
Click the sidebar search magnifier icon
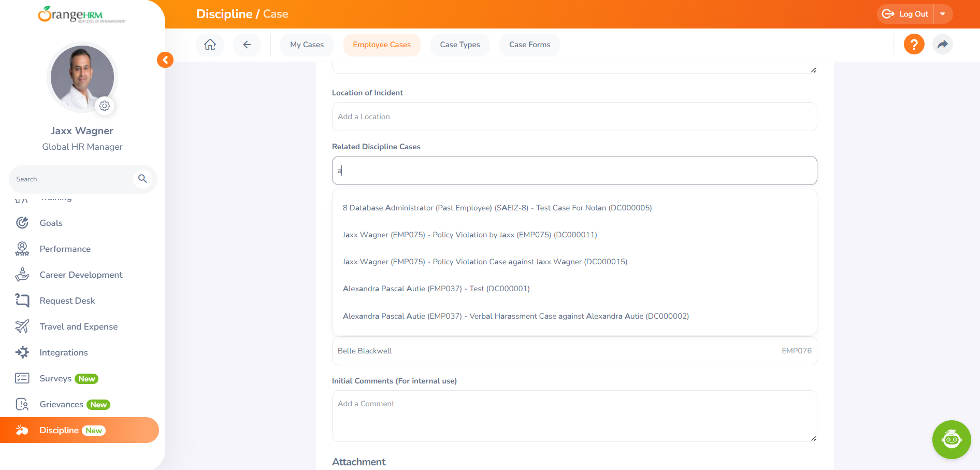pyautogui.click(x=142, y=179)
